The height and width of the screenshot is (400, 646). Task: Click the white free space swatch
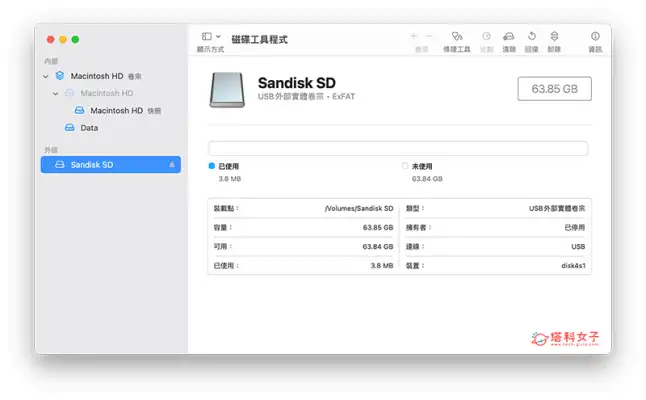[x=405, y=166]
